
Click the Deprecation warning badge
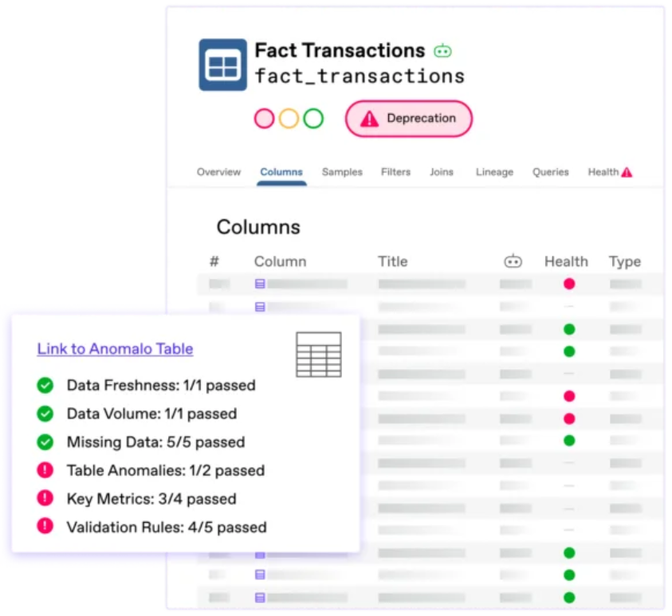pyautogui.click(x=409, y=119)
